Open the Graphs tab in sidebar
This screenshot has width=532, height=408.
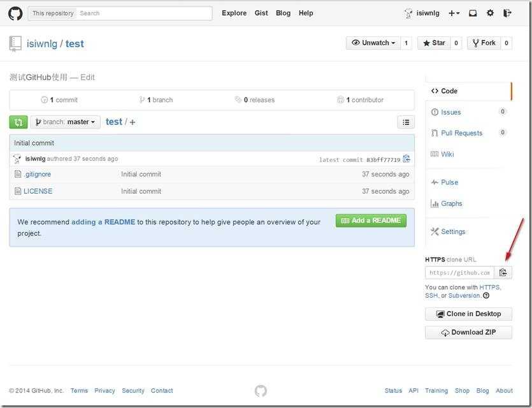coord(446,203)
